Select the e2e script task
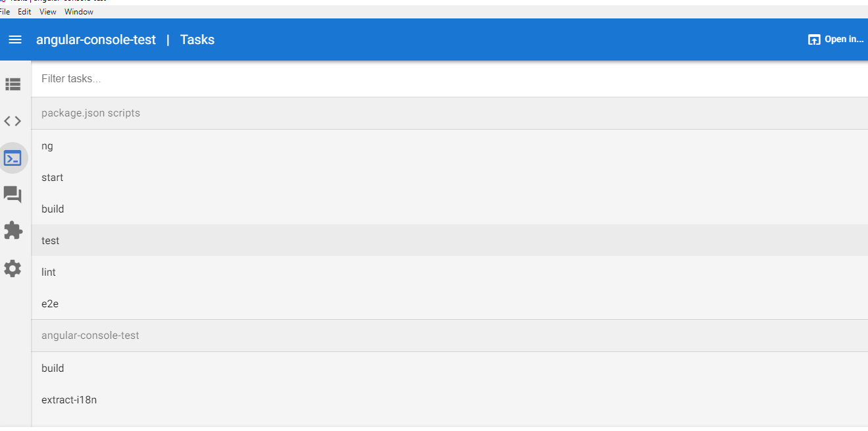 [449, 304]
